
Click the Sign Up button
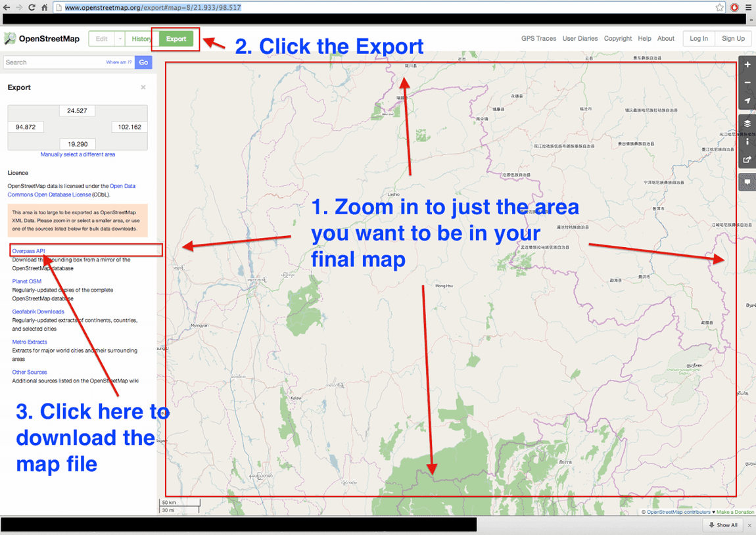[x=733, y=39]
